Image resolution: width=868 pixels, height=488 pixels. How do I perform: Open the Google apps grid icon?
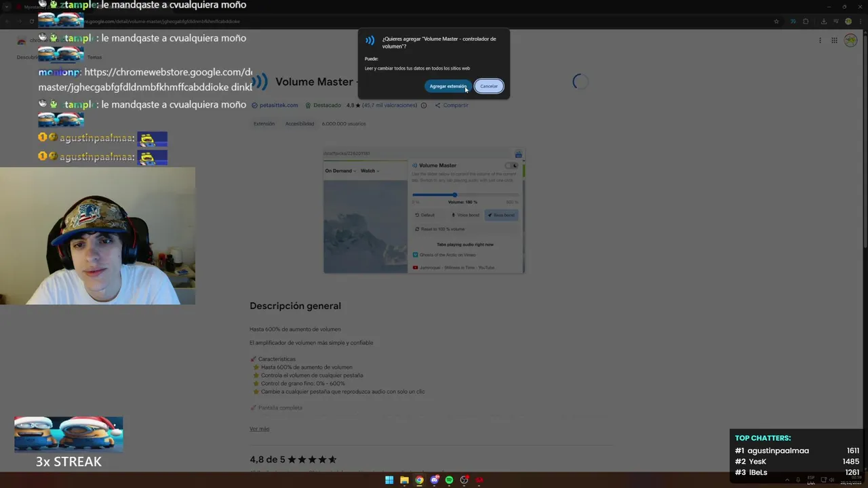pyautogui.click(x=834, y=40)
